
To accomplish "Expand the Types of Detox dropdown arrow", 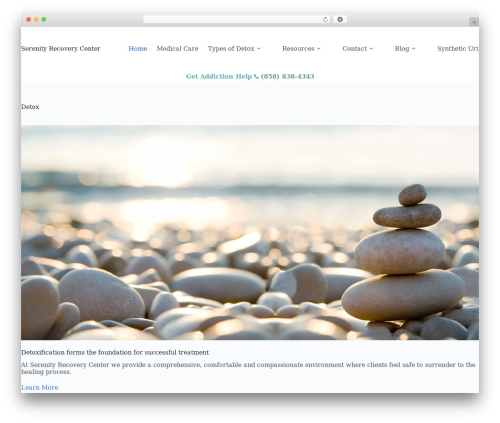I will click(259, 49).
